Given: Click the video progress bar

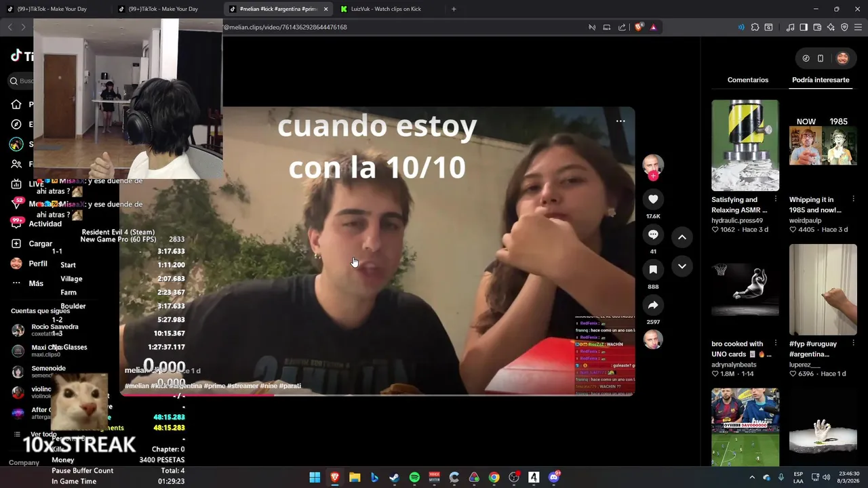Looking at the screenshot, I should click(377, 394).
